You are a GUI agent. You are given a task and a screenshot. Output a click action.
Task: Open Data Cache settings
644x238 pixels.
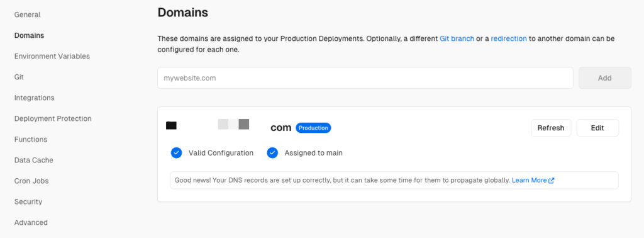pos(34,160)
